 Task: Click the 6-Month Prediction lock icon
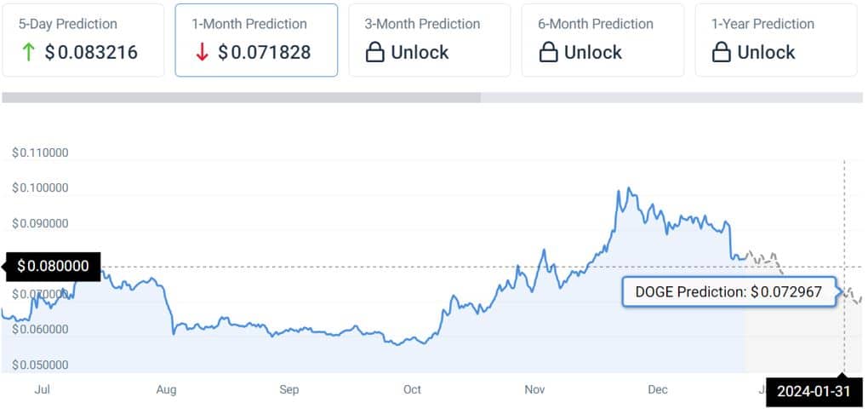(548, 53)
